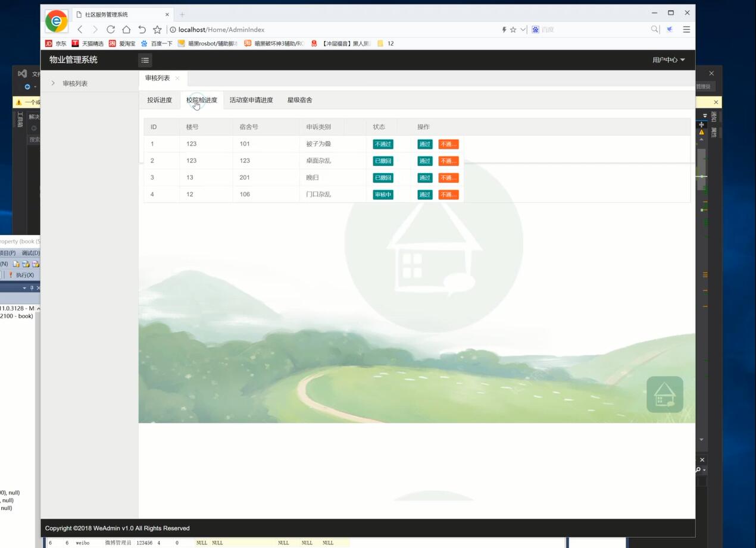Approve the 门口杂乱 entry
Image resolution: width=756 pixels, height=548 pixels.
pyautogui.click(x=424, y=195)
